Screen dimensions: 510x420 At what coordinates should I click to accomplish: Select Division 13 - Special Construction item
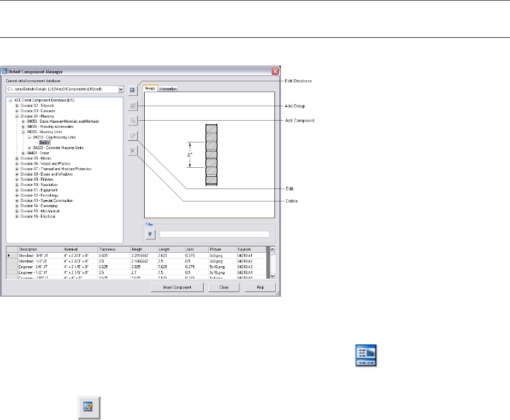[x=47, y=200]
